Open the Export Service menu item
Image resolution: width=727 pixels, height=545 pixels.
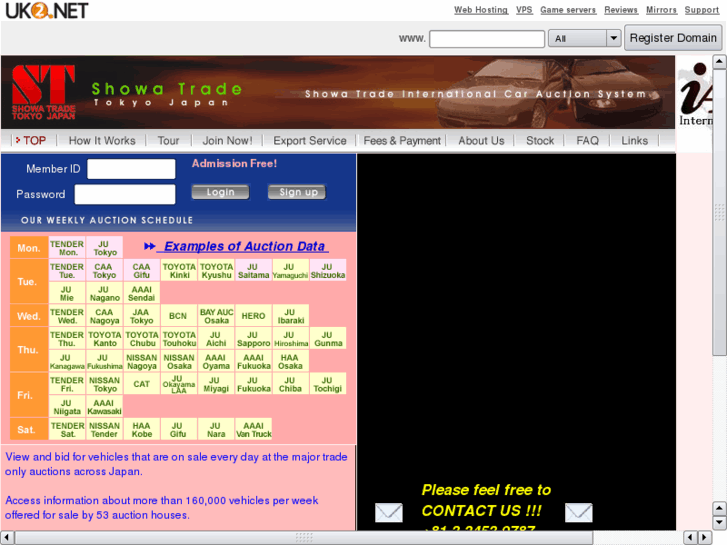[310, 141]
